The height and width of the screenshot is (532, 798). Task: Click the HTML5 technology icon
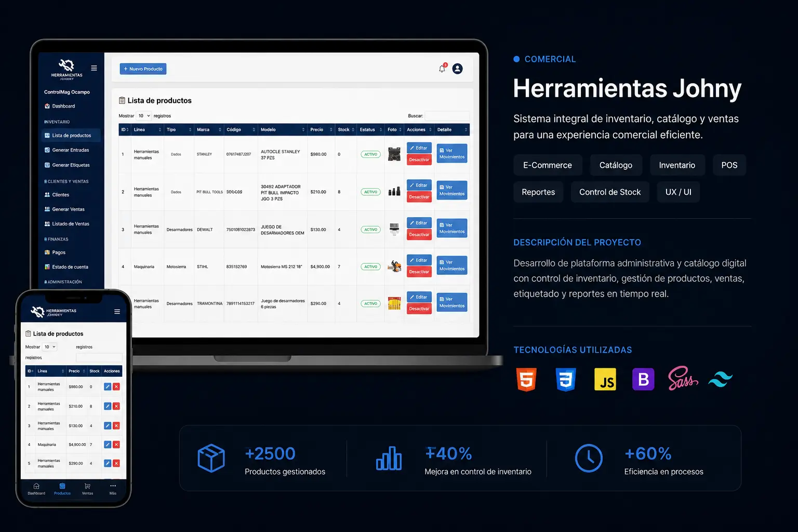click(526, 379)
